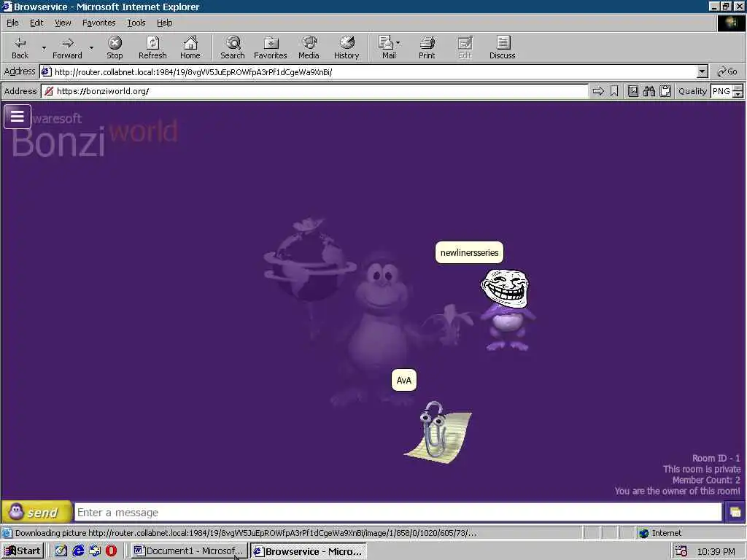Click the Quality PNG value box

point(721,91)
